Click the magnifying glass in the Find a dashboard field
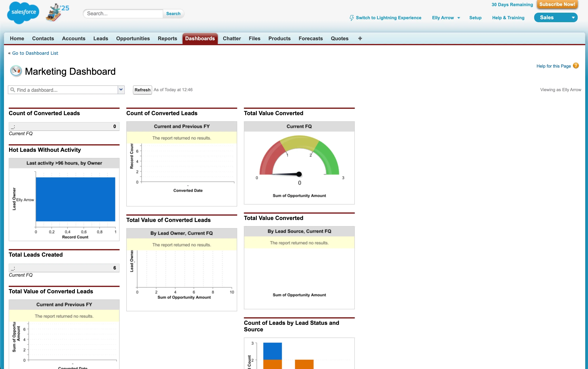Viewport: 588px width, 369px height. pos(13,90)
